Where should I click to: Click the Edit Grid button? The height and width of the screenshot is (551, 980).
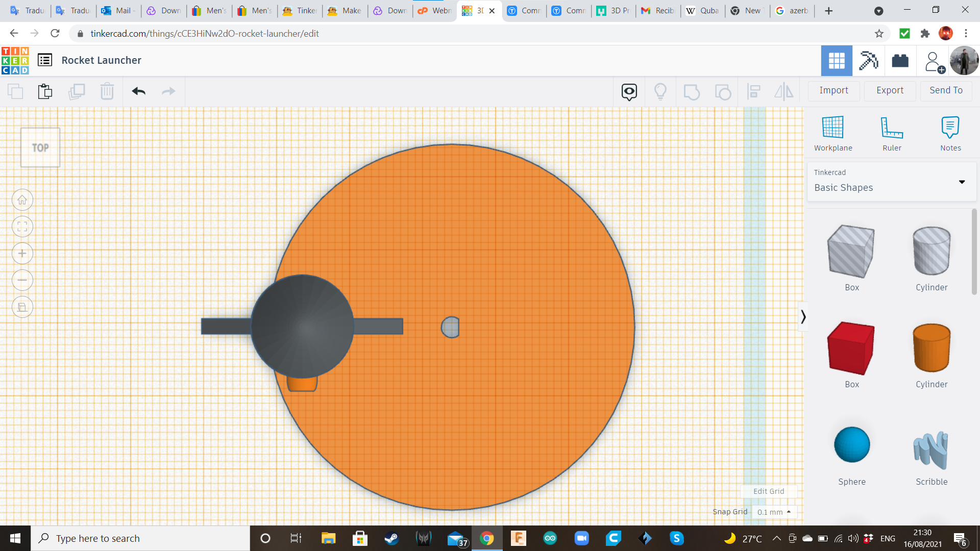click(768, 491)
